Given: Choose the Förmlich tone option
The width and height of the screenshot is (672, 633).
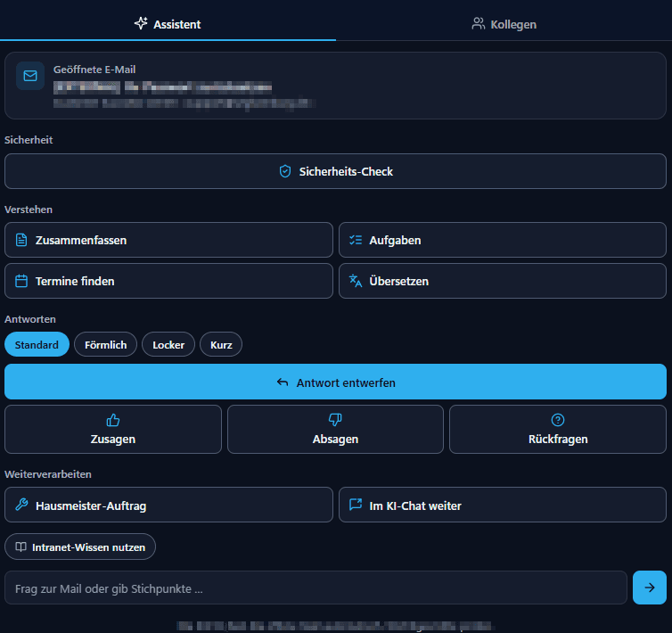Looking at the screenshot, I should click(x=105, y=344).
